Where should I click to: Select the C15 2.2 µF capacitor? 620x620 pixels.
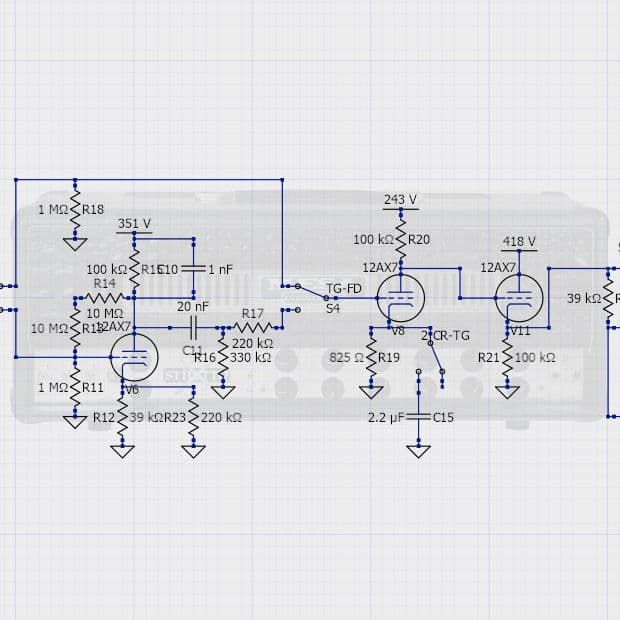[x=418, y=417]
